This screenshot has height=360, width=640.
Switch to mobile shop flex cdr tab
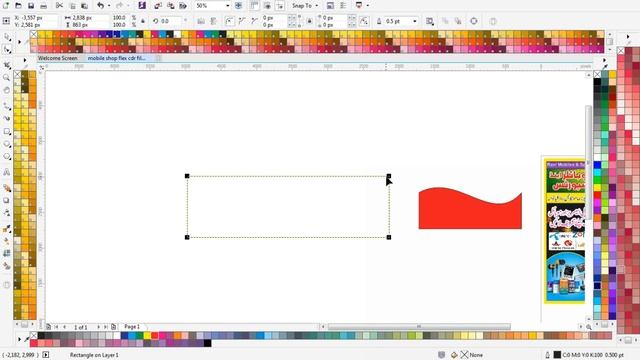click(x=117, y=58)
